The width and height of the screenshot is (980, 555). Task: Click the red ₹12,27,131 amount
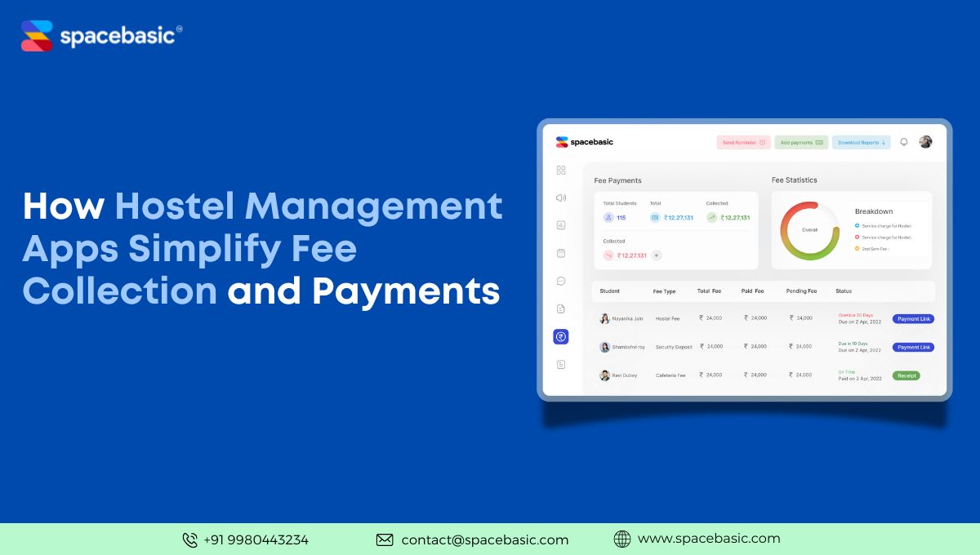pos(631,255)
